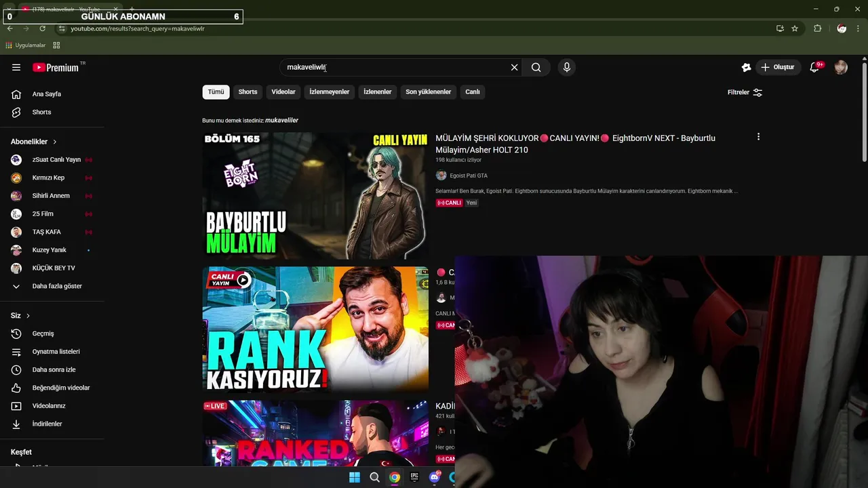Screen dimensions: 868x488
Task: Click the youtube.com address bar URL
Action: coord(138,28)
